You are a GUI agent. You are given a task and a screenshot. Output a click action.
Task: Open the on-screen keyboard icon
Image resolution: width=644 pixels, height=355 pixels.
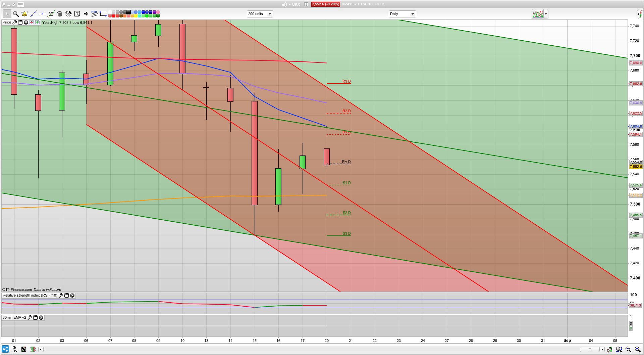(20, 4)
